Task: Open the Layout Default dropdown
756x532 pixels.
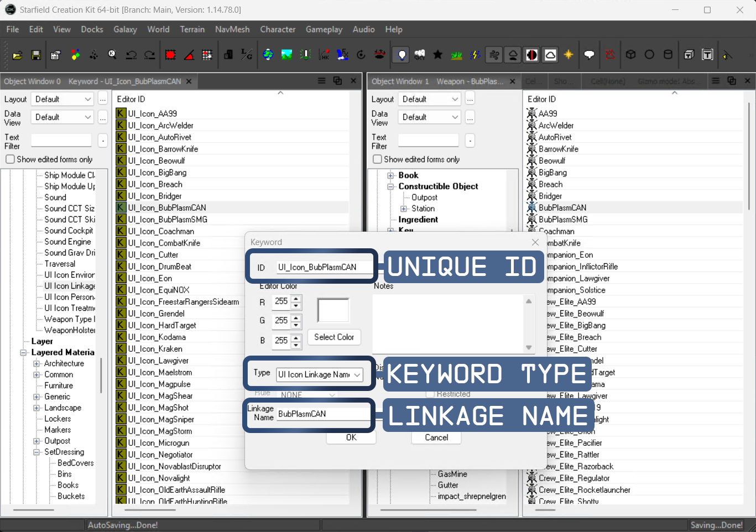Action: tap(62, 98)
